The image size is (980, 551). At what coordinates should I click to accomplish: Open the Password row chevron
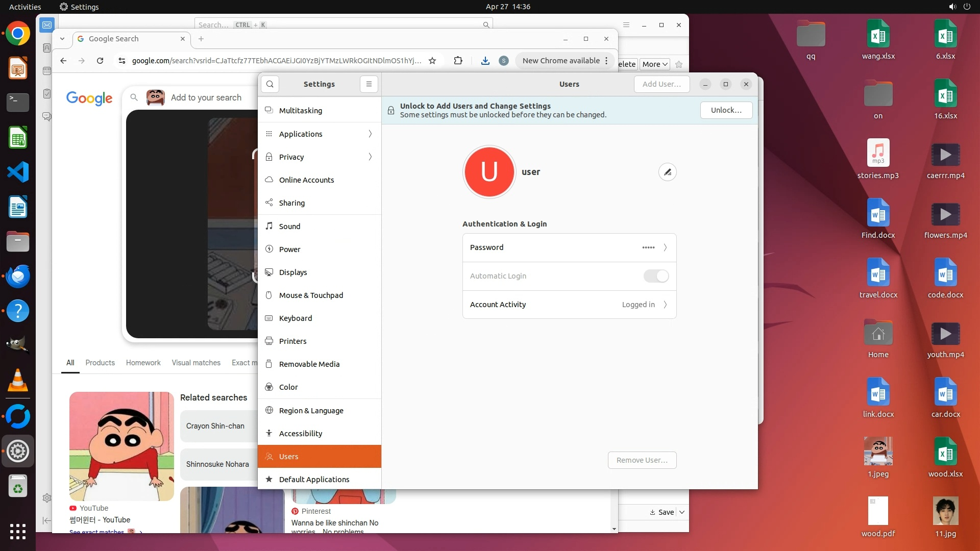coord(665,247)
